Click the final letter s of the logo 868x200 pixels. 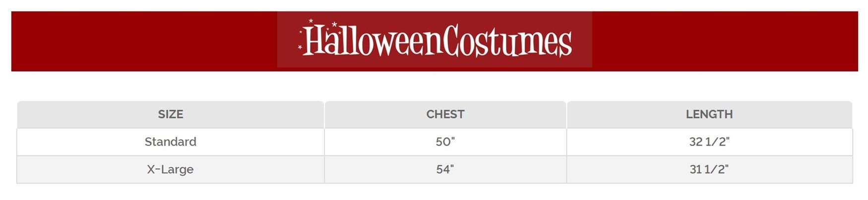(x=566, y=45)
